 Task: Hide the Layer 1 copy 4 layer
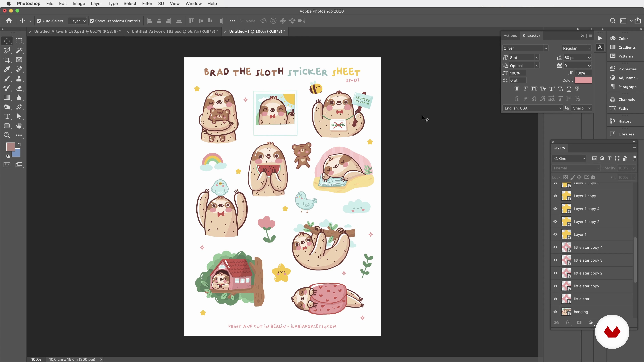click(555, 209)
